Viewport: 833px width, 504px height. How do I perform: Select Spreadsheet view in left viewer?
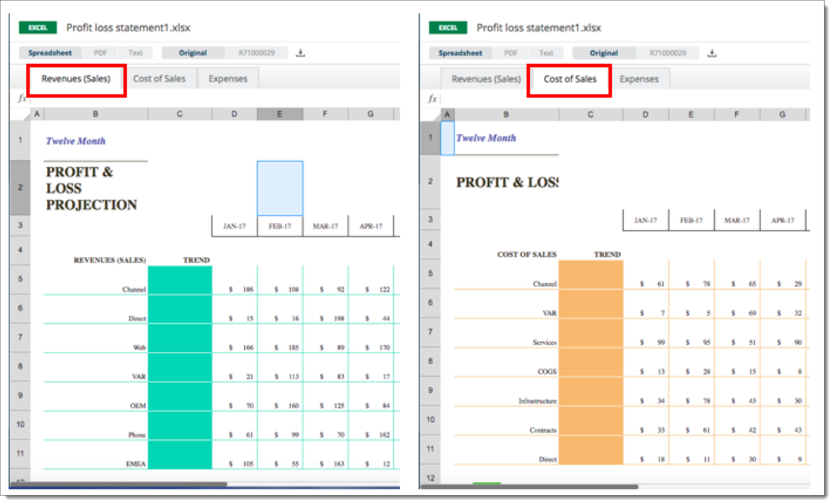pos(50,53)
